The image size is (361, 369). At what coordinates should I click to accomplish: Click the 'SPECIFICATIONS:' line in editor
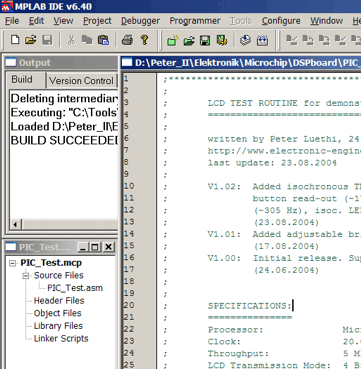coord(249,306)
